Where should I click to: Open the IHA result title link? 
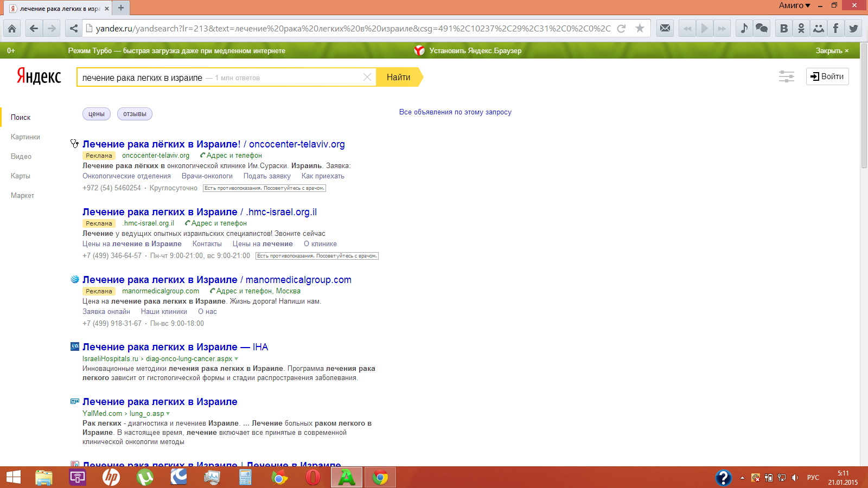175,347
